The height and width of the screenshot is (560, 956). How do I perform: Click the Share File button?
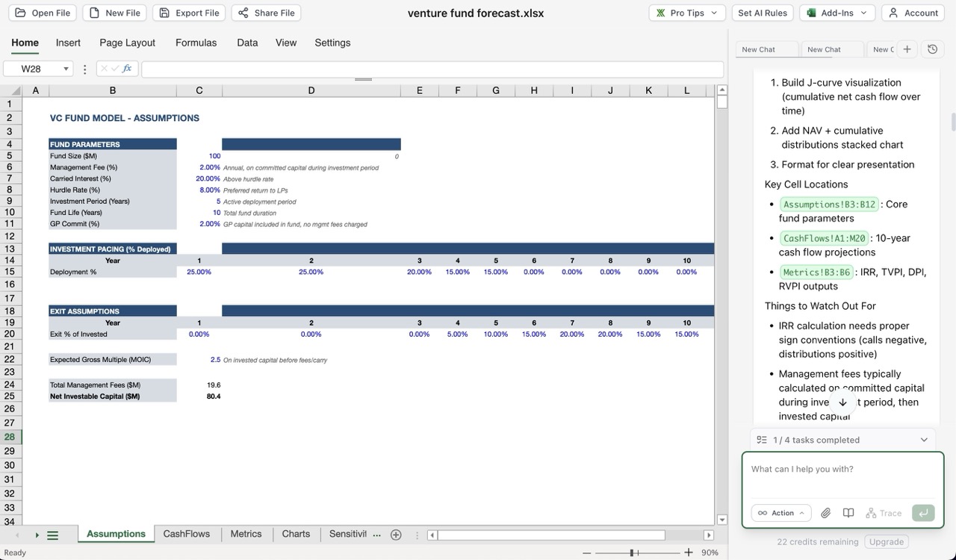click(265, 13)
